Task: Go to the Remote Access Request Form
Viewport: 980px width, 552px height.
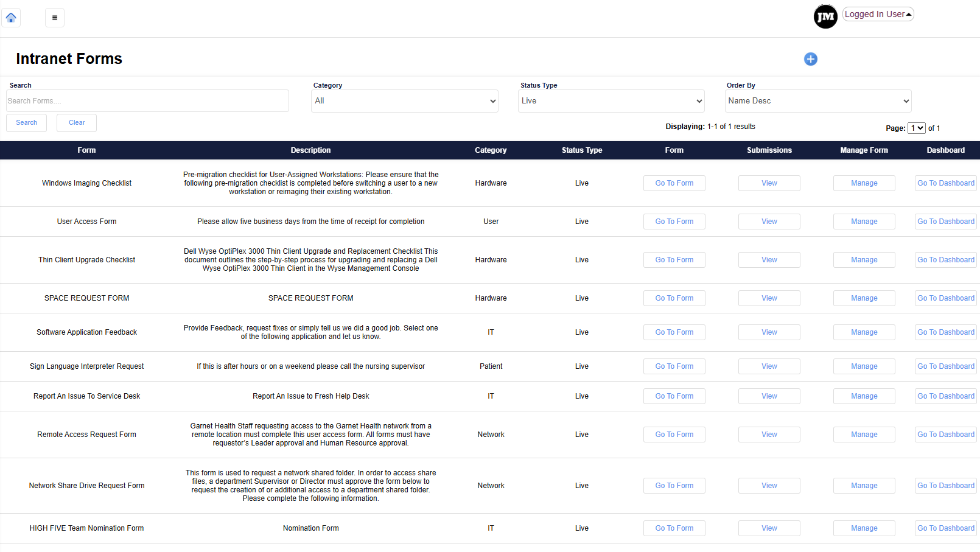Action: point(674,435)
